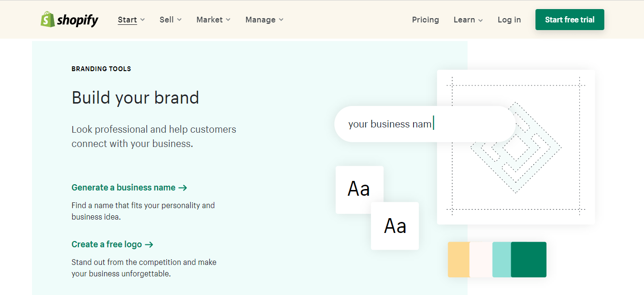This screenshot has width=644, height=295.
Task: Open the Manage navigation menu
Action: [261, 20]
